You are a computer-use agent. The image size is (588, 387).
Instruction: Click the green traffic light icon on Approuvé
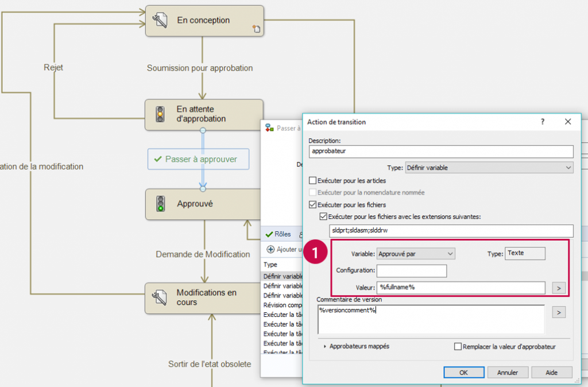click(x=161, y=204)
